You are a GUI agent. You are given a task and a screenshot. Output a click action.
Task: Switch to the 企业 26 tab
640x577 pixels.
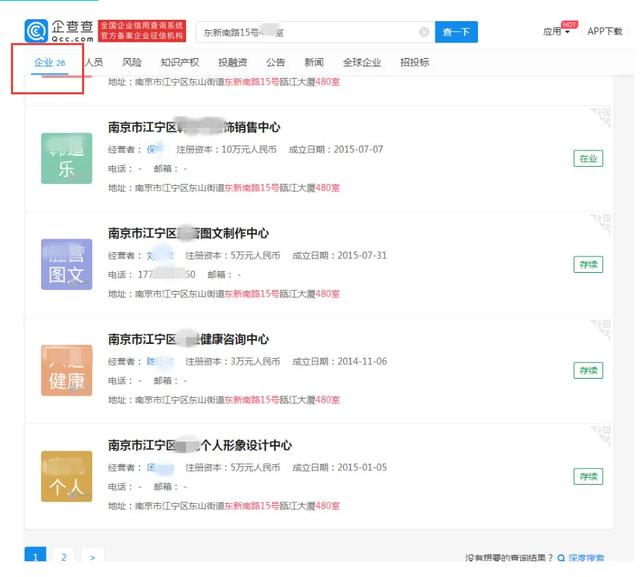tap(49, 63)
